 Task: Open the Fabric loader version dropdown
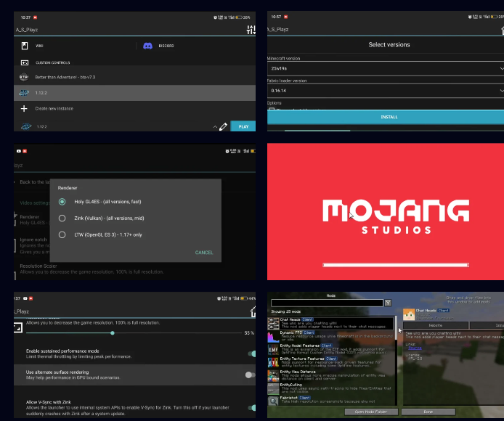pyautogui.click(x=500, y=91)
